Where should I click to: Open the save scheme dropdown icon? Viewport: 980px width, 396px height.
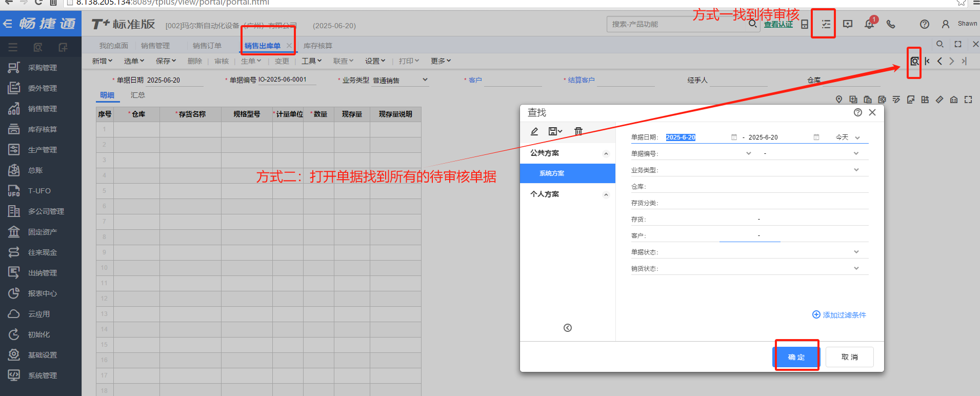555,131
